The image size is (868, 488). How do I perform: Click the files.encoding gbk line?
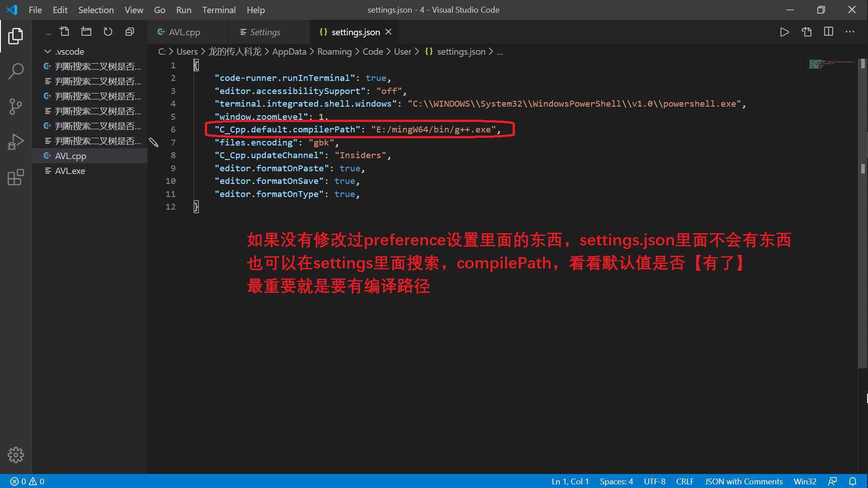tap(277, 143)
